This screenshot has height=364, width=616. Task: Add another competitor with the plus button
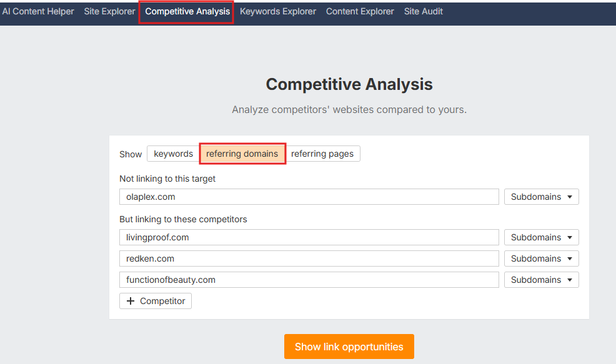[x=156, y=301]
